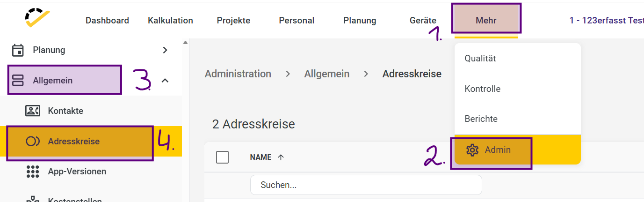Toggle the select-all checkbox in table header
The width and height of the screenshot is (644, 202).
222,157
